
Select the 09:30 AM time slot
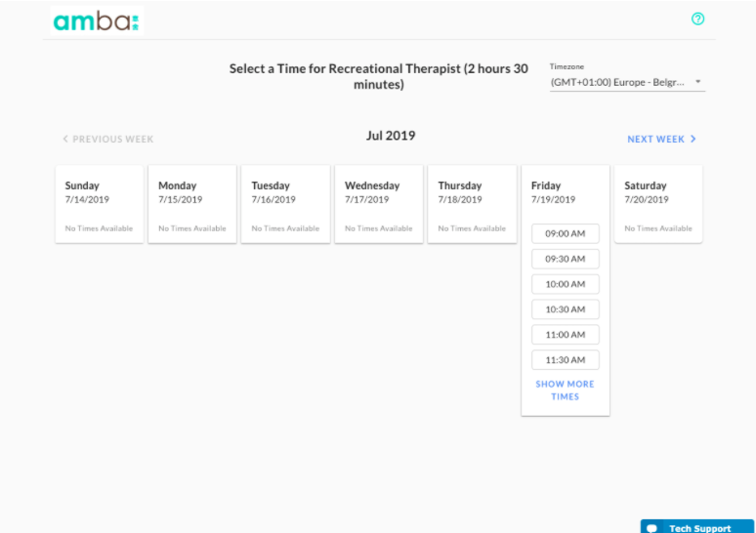[x=566, y=259]
